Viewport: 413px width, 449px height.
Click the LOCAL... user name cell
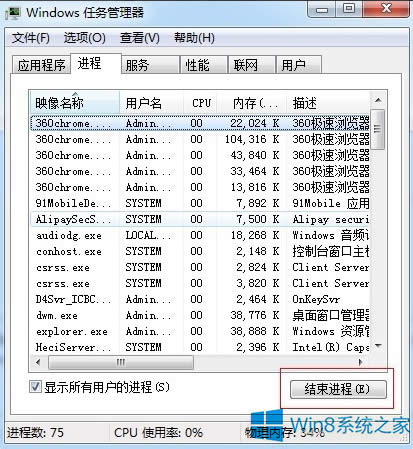pos(148,235)
